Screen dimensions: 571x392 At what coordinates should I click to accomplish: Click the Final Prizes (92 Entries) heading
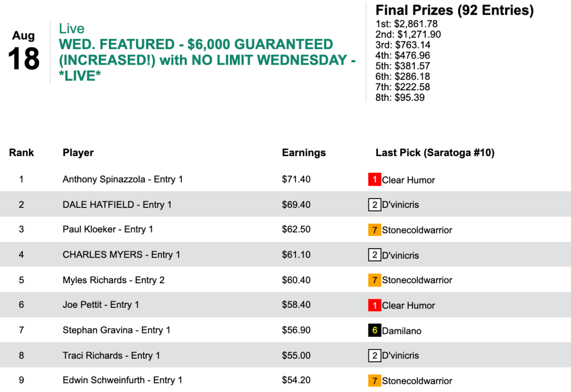click(454, 10)
